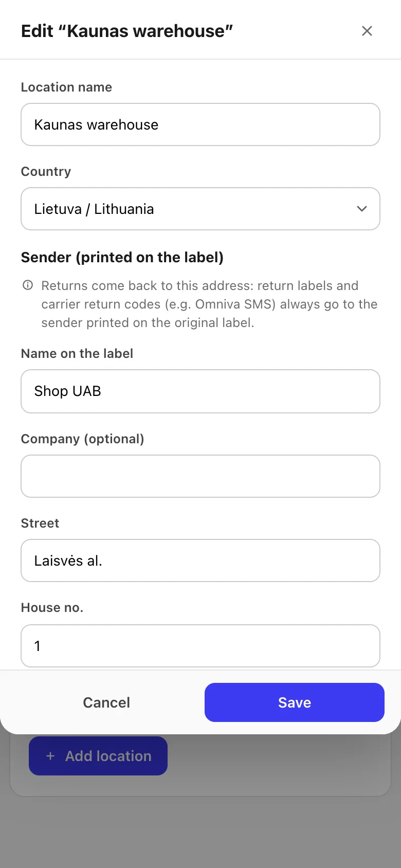Focus the Location name field
This screenshot has width=401, height=868.
(x=200, y=124)
